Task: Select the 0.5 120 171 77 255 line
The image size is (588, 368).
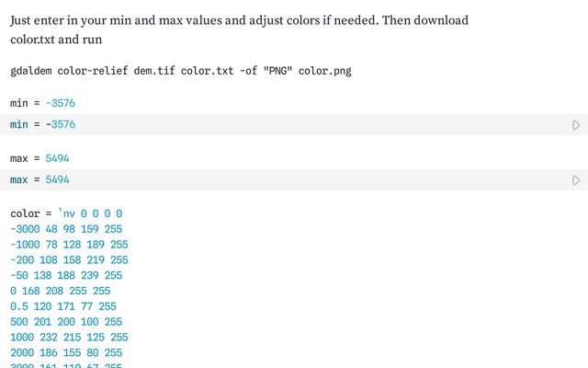Action: [x=63, y=306]
